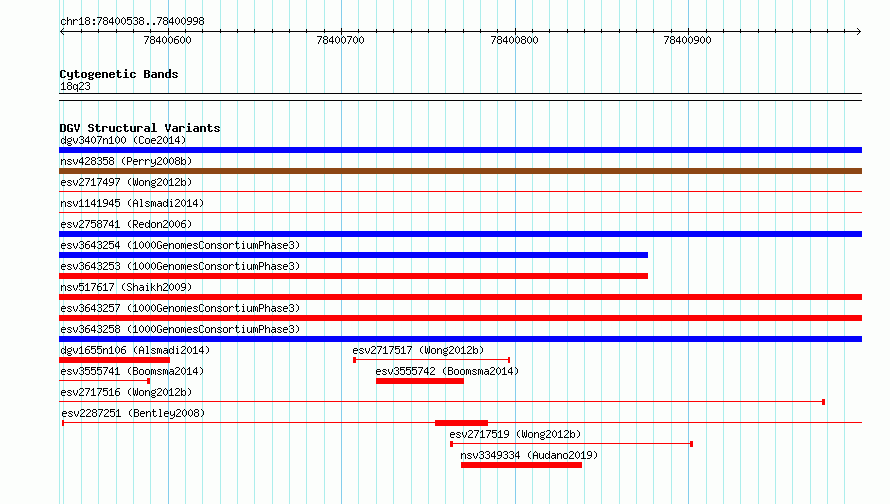
Task: Click the DGV Structural Variants track heading
Action: click(x=140, y=128)
